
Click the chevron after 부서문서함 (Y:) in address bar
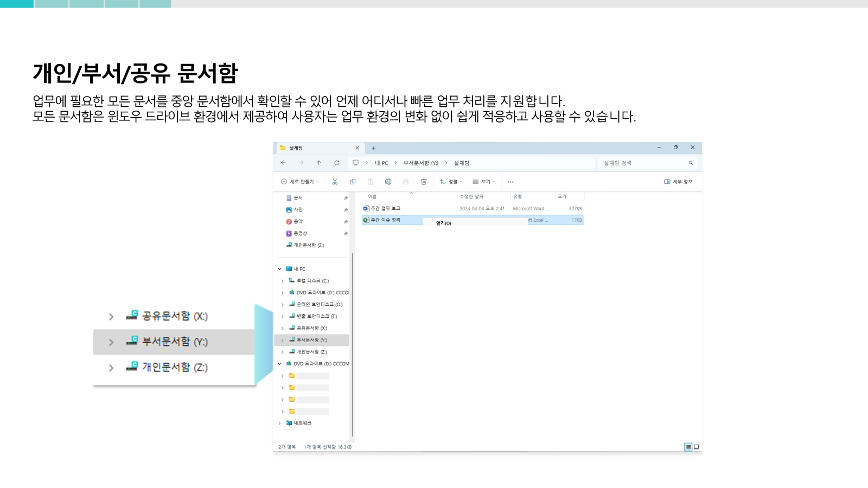[446, 163]
